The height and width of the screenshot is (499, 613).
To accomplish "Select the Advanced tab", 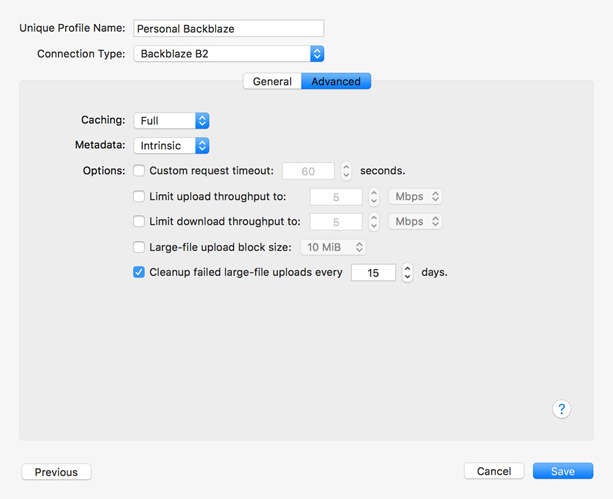I will point(336,81).
